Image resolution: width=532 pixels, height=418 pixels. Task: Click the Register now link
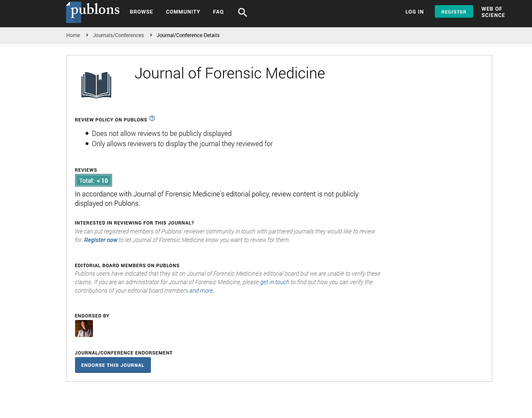click(x=101, y=240)
